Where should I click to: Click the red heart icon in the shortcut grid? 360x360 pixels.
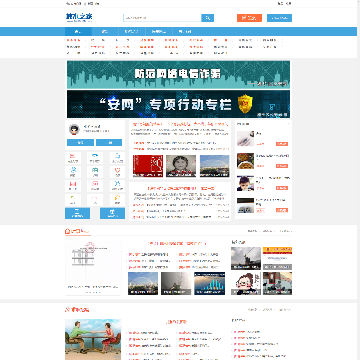117,172
